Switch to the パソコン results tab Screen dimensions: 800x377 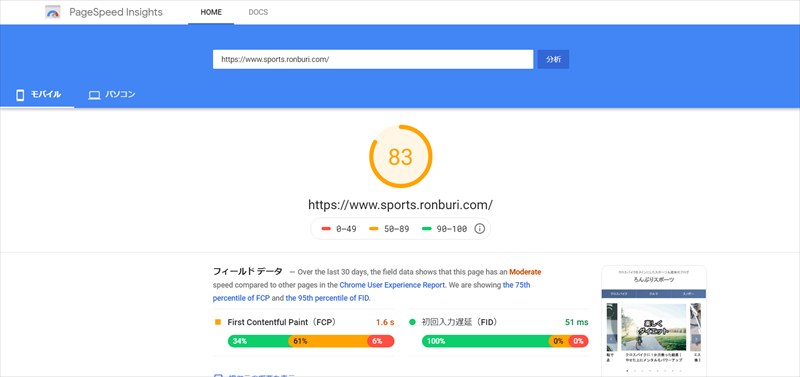(x=112, y=95)
